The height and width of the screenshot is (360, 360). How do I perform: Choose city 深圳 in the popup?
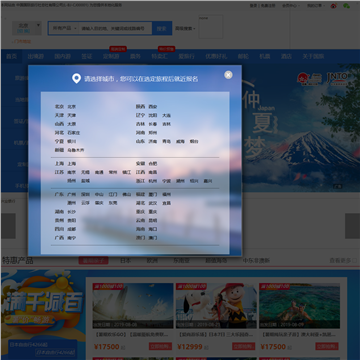[85, 194]
